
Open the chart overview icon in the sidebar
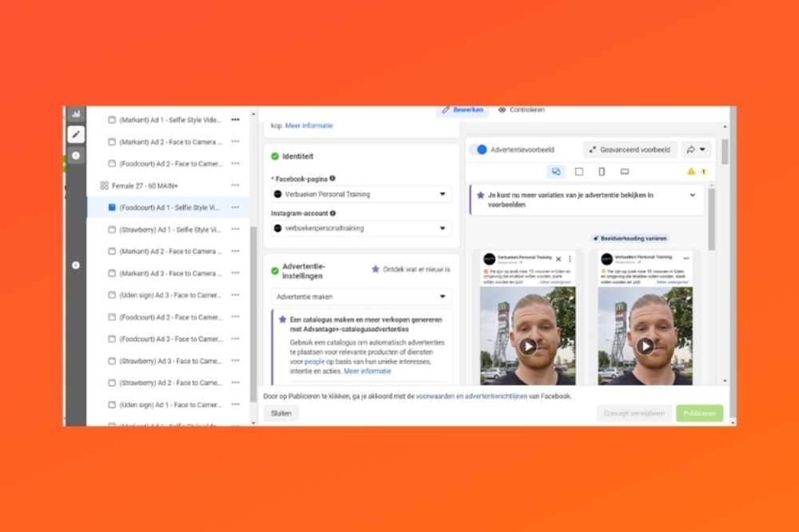pos(76,113)
